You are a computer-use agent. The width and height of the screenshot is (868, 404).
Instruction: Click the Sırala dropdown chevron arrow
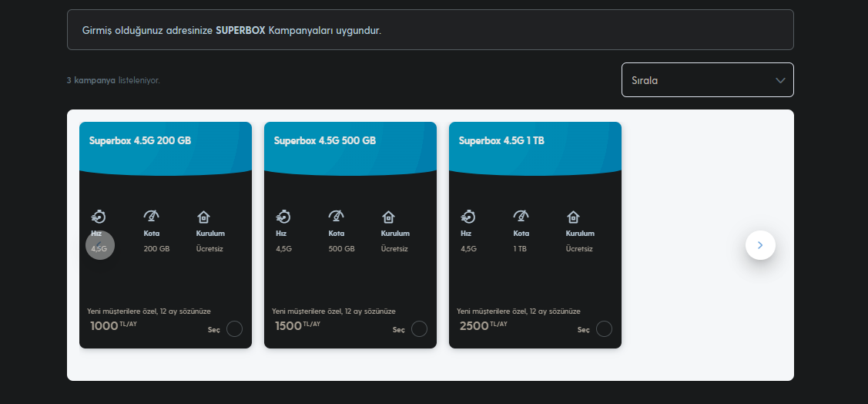(x=780, y=80)
